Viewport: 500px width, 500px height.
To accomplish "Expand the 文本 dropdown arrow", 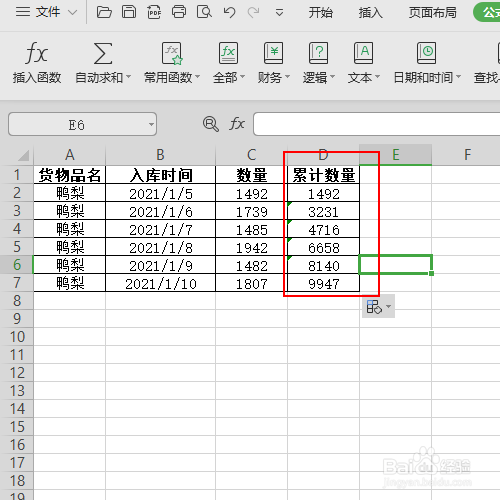I will 377,77.
